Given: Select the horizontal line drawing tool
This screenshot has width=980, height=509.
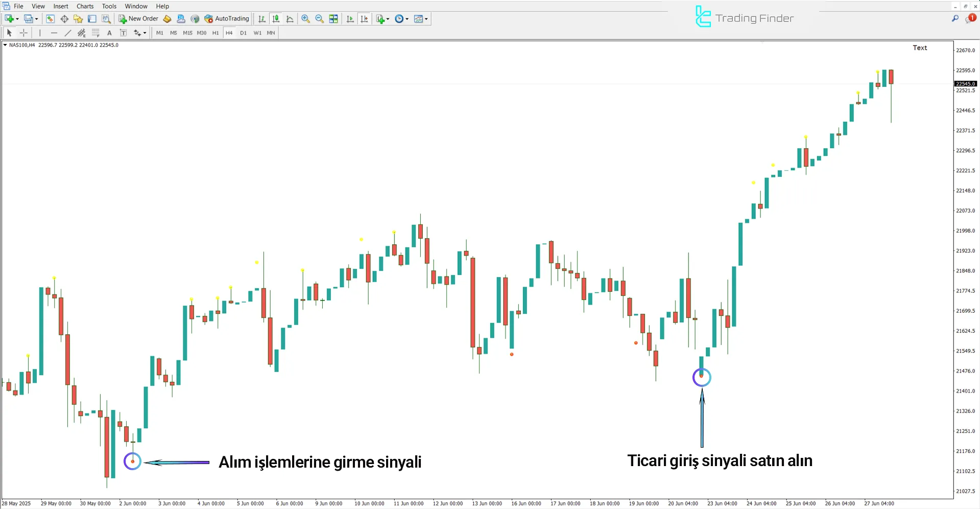Looking at the screenshot, I should point(54,33).
